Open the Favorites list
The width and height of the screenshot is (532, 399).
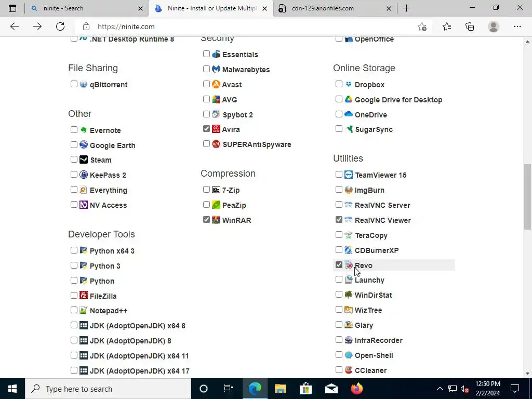[x=446, y=26]
